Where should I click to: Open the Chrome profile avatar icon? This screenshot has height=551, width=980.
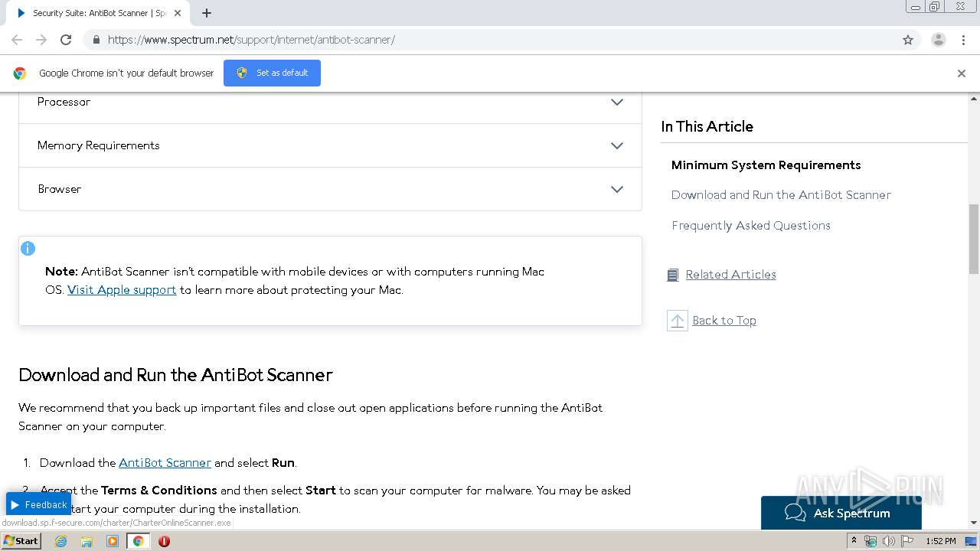point(938,40)
